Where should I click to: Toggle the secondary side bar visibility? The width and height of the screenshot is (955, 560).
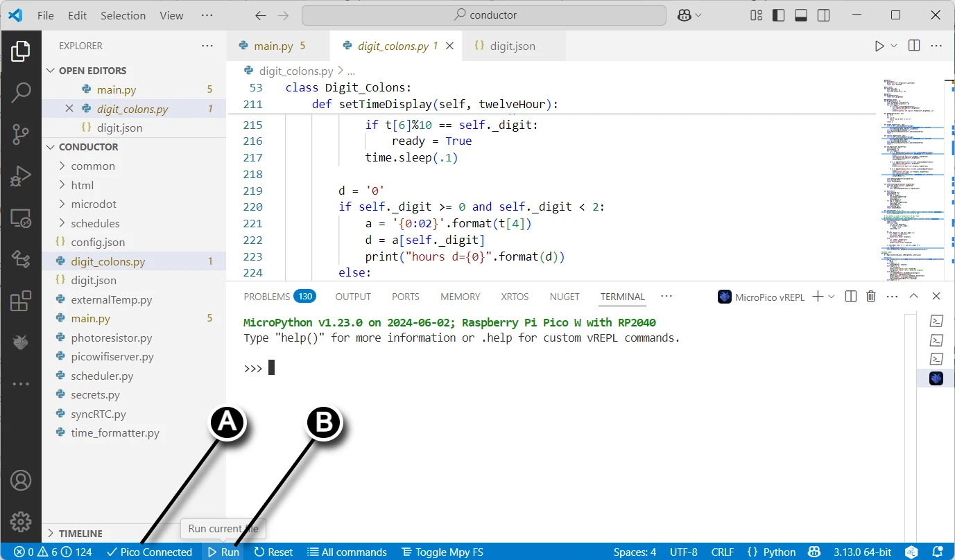823,15
